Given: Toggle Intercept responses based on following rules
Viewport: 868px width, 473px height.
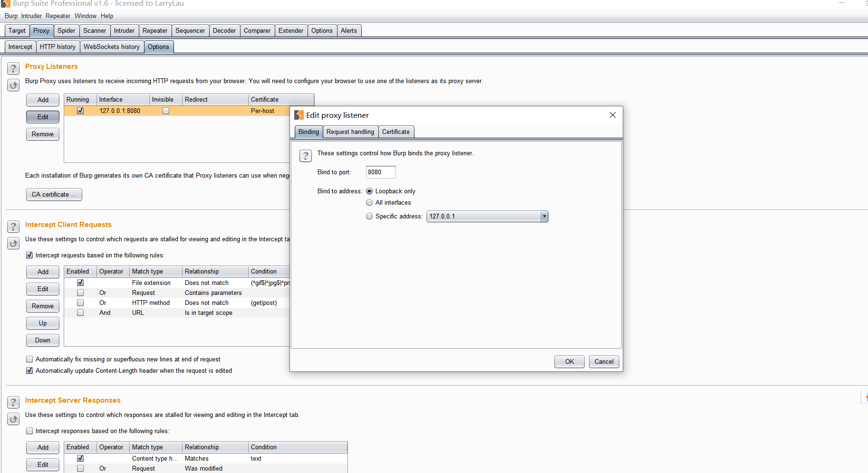Looking at the screenshot, I should click(29, 431).
